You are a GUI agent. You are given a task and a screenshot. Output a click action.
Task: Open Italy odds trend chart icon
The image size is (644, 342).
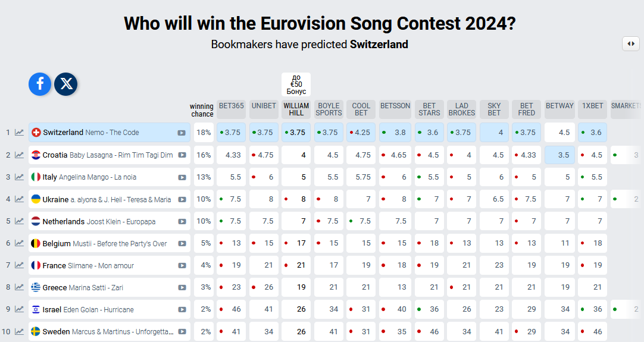coord(20,177)
